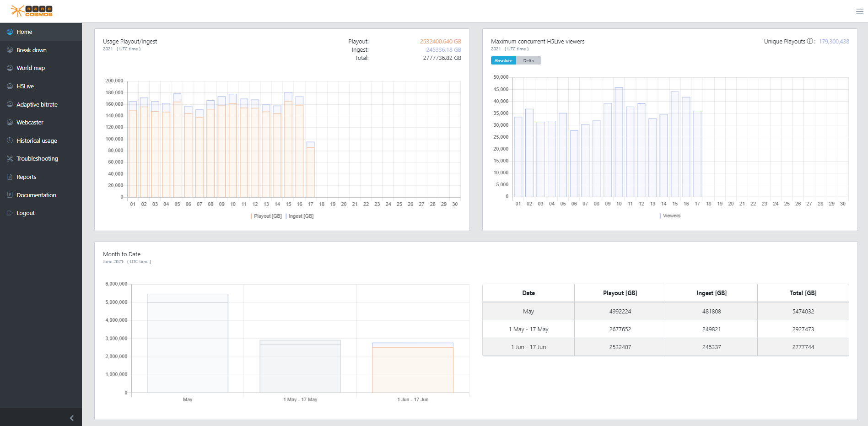Screen dimensions: 868x426
Task: Click the Webcaster sidebar icon
Action: coord(10,122)
